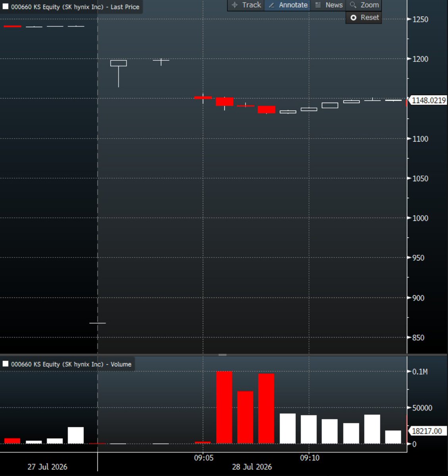Click the 1250 price axis label
Viewport: 448px width, 476px height.
click(420, 19)
